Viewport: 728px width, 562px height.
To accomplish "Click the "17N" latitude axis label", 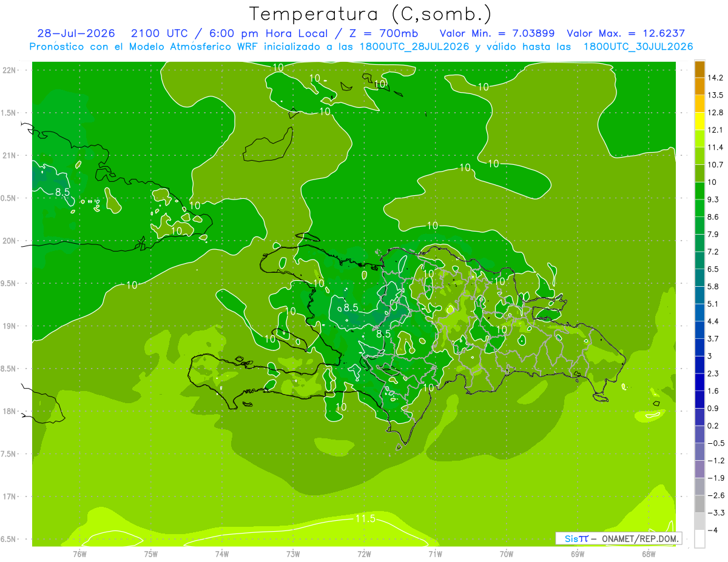I will (x=10, y=497).
